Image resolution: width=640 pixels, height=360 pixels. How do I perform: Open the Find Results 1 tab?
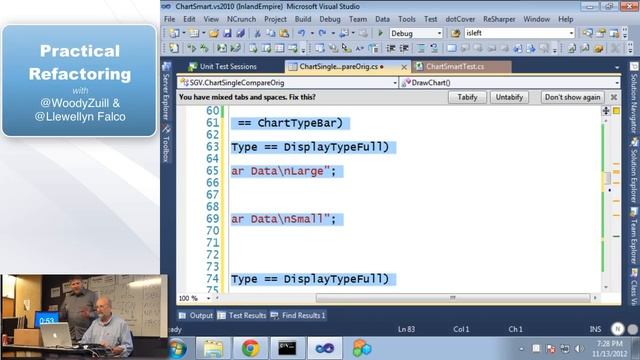(x=298, y=315)
